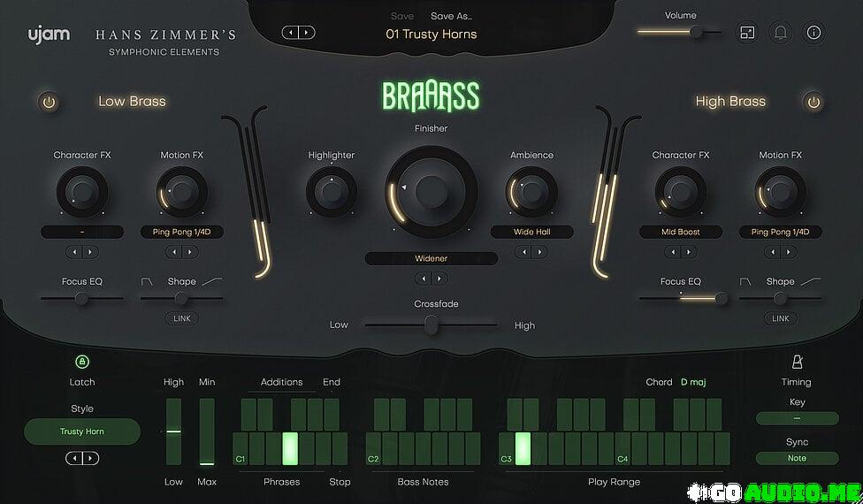Click the Trusty Horn style button
Viewport: 863px width, 504px height.
tap(82, 431)
